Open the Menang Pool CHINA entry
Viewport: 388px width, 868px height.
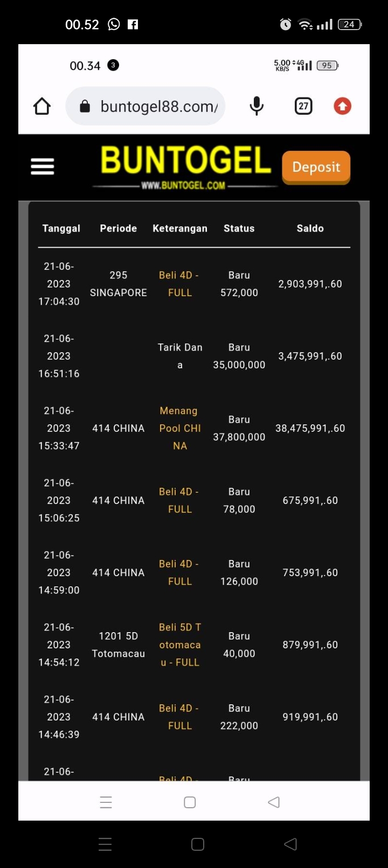tap(179, 428)
